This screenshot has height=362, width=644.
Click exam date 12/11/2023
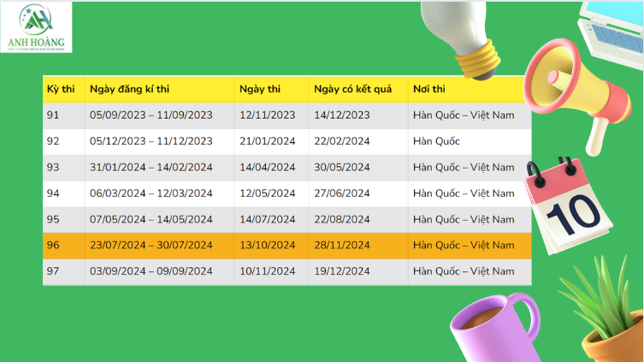(x=267, y=115)
